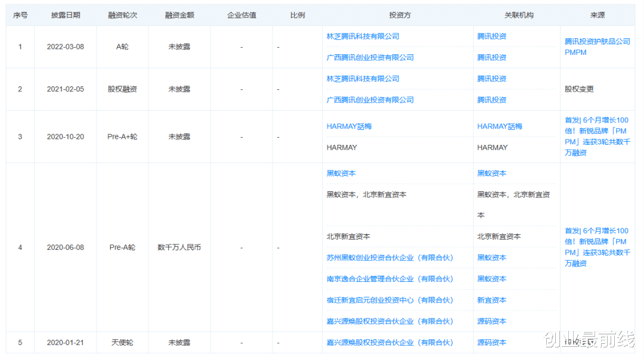Screen dimensions: 644x360
Task: Click plain-text HARMAY in the 投资方 column
Action: click(x=342, y=148)
